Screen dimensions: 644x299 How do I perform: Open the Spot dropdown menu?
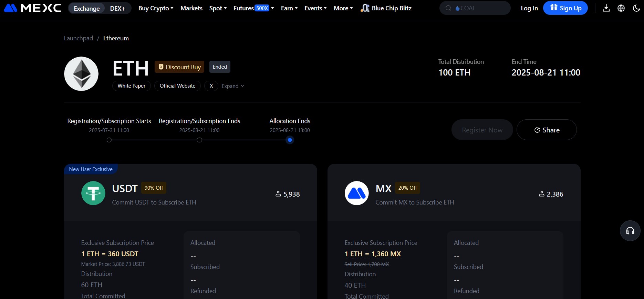click(218, 8)
